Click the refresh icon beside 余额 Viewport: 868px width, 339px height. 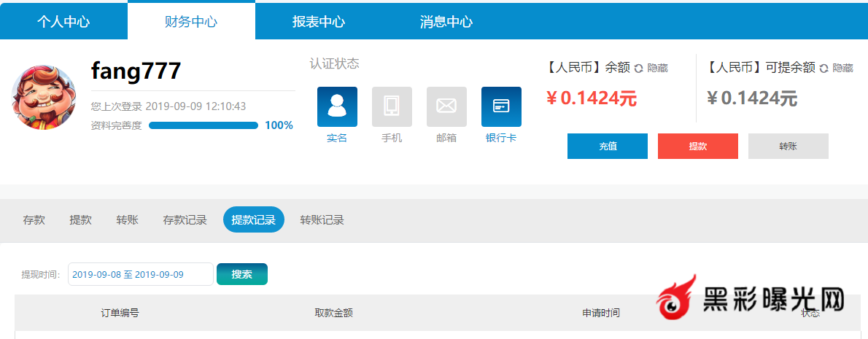[x=639, y=68]
